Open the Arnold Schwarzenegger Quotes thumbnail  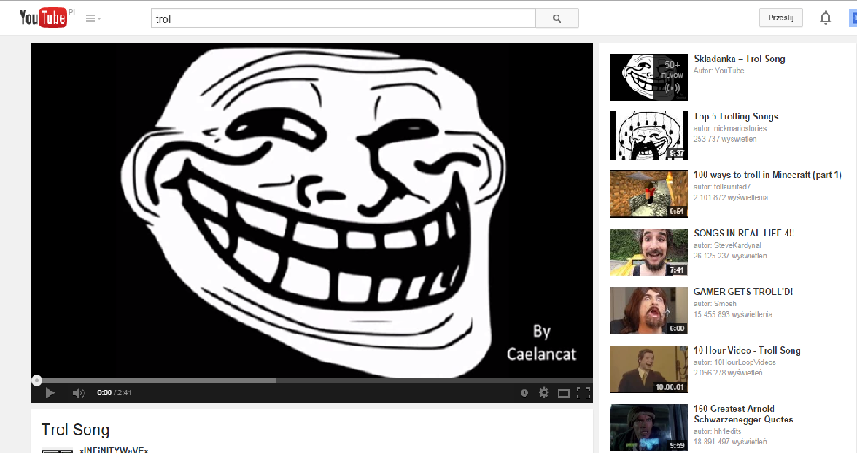[649, 427]
